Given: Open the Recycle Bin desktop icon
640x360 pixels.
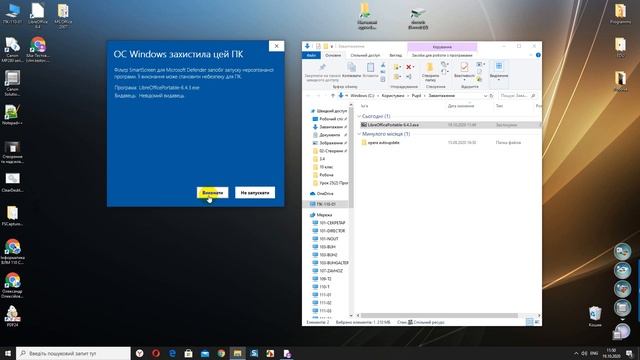Looking at the screenshot, I should (x=595, y=317).
